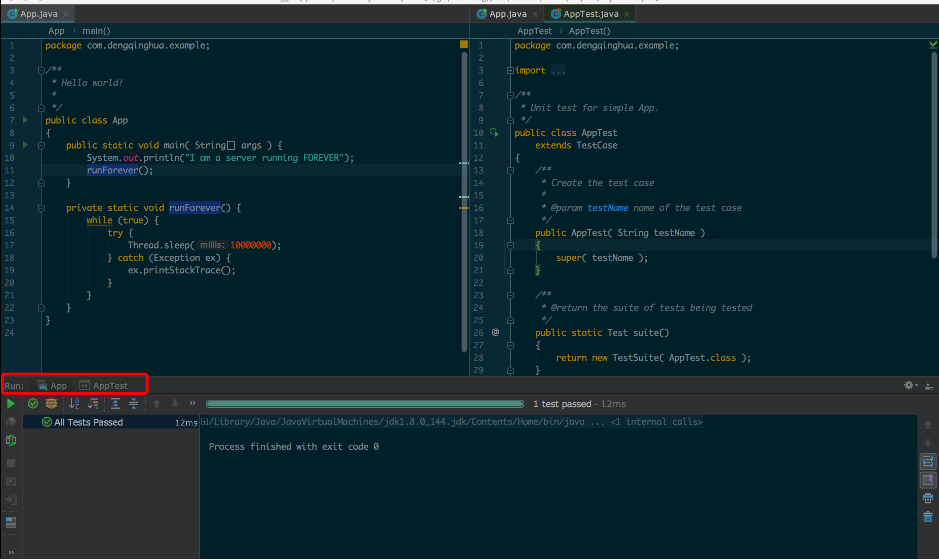The image size is (939, 560).
Task: Toggle Show Ignored tests filter
Action: pyautogui.click(x=51, y=404)
